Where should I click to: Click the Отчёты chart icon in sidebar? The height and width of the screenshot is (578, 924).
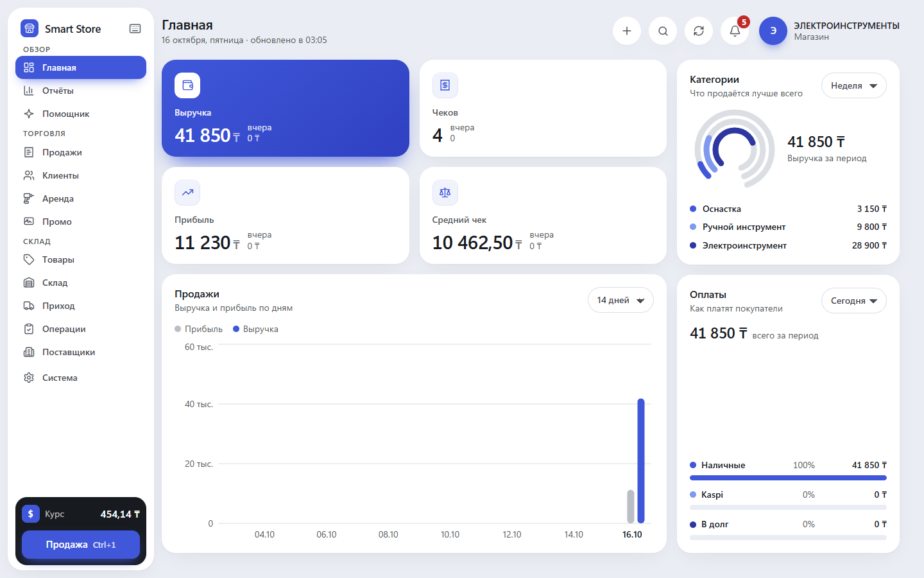[x=29, y=91]
